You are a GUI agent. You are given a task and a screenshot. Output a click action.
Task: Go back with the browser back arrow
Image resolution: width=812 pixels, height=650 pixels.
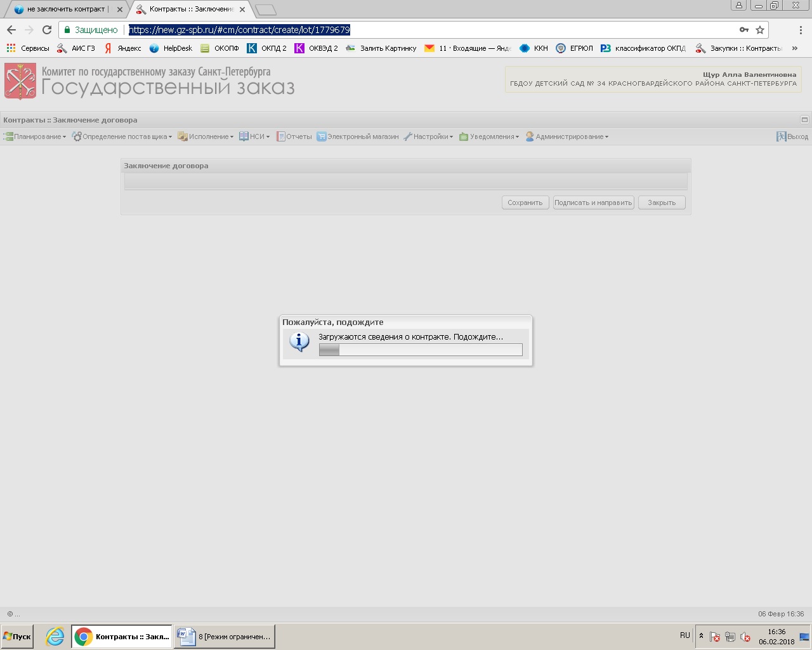(x=11, y=30)
